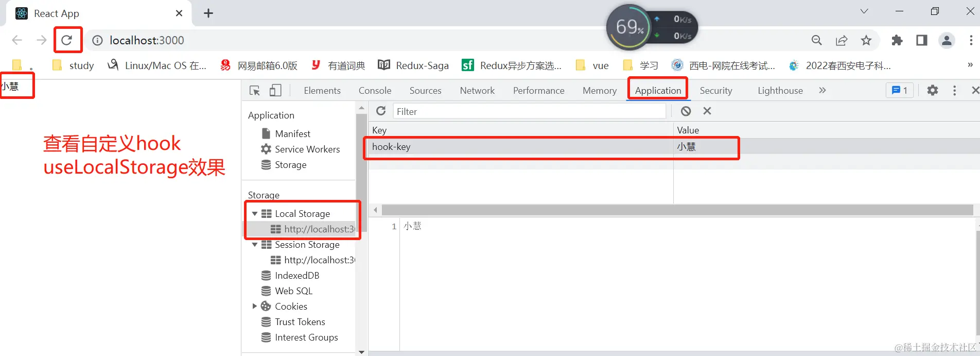
Task: Refresh the local storage table
Action: click(x=381, y=111)
